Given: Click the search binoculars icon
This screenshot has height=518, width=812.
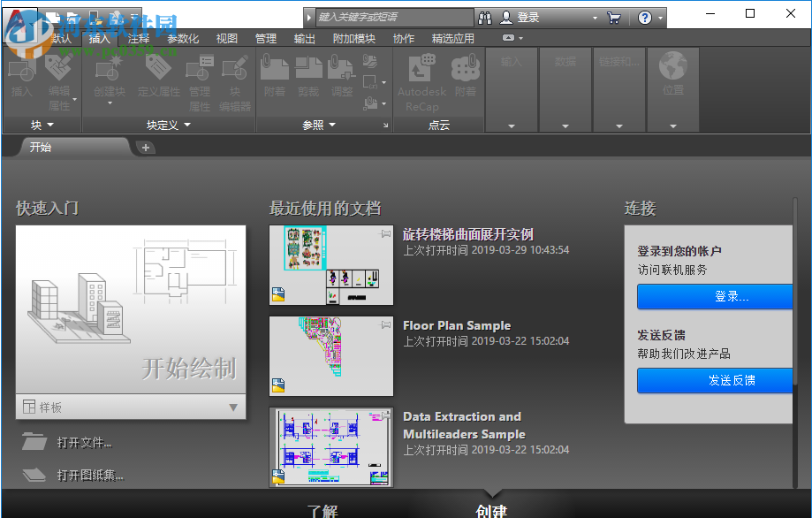Looking at the screenshot, I should [x=483, y=17].
